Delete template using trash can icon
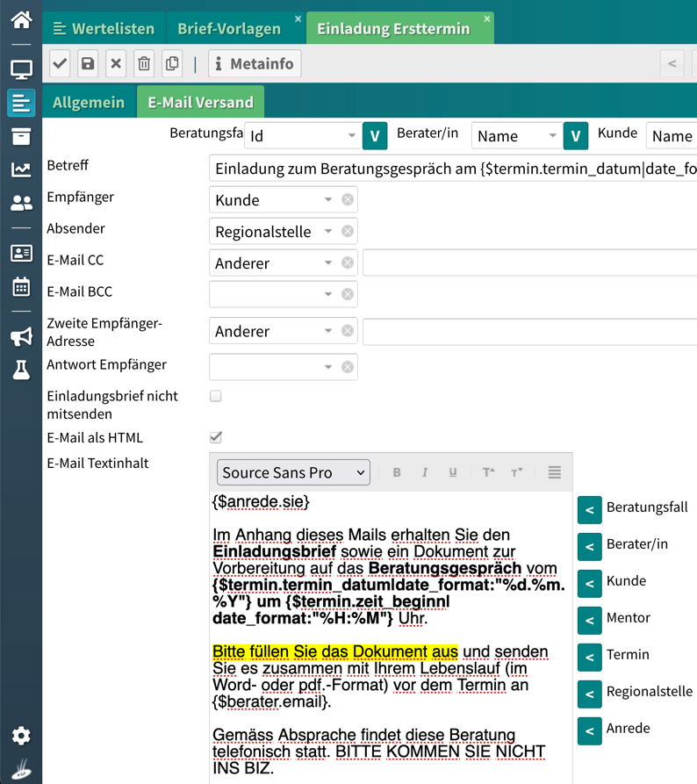Screen dimensions: 697x784 tap(144, 64)
